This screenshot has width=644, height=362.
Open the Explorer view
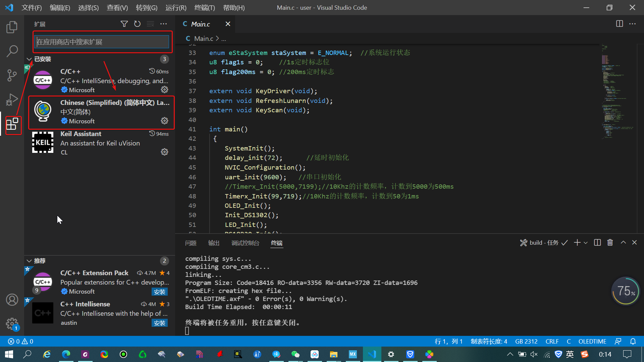coord(12,27)
